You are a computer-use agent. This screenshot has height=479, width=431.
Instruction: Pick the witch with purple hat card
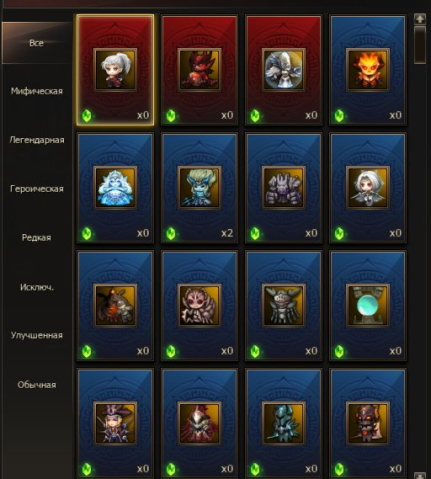[115, 423]
